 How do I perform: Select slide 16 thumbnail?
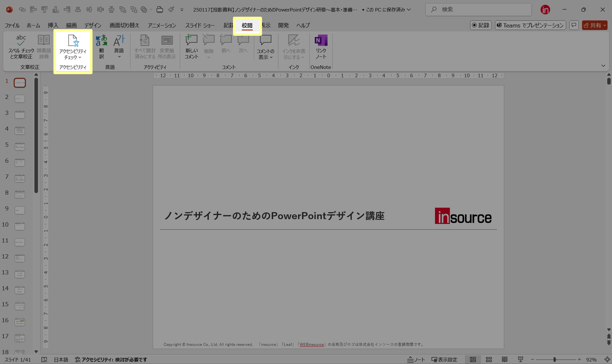point(20,322)
